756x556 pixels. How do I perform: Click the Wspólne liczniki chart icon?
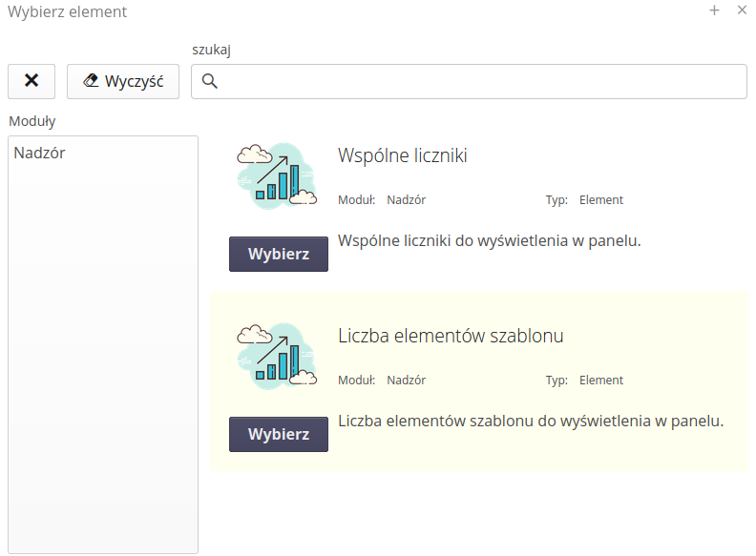[x=276, y=175]
